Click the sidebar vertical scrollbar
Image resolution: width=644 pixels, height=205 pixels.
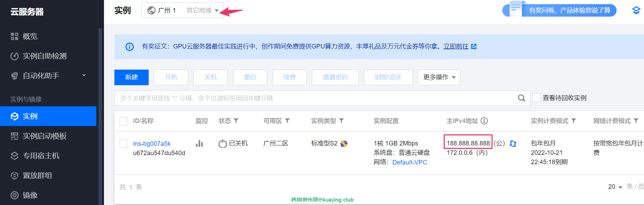(x=100, y=116)
